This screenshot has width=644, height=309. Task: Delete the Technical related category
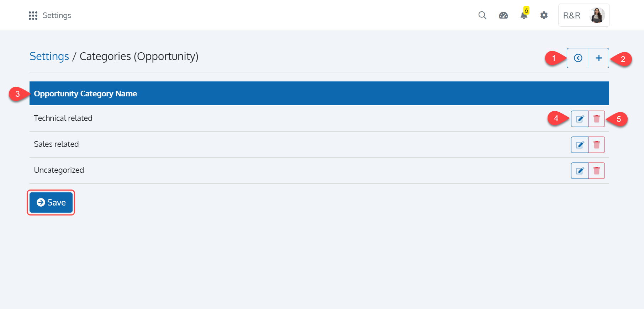click(x=597, y=119)
